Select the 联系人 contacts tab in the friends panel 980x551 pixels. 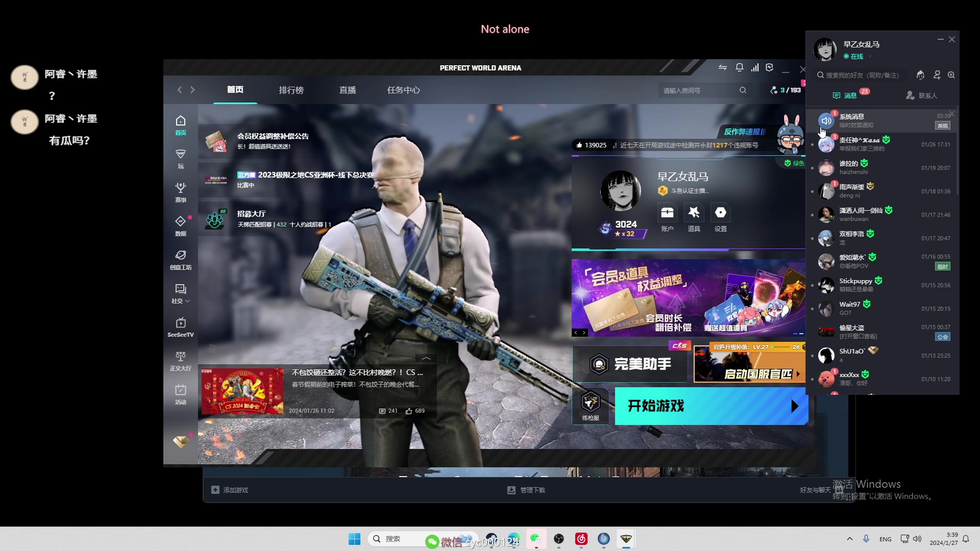pos(922,95)
